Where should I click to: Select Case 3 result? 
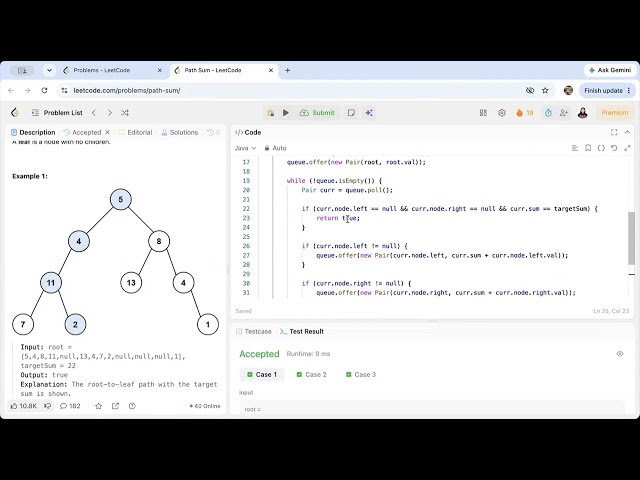[x=361, y=374]
